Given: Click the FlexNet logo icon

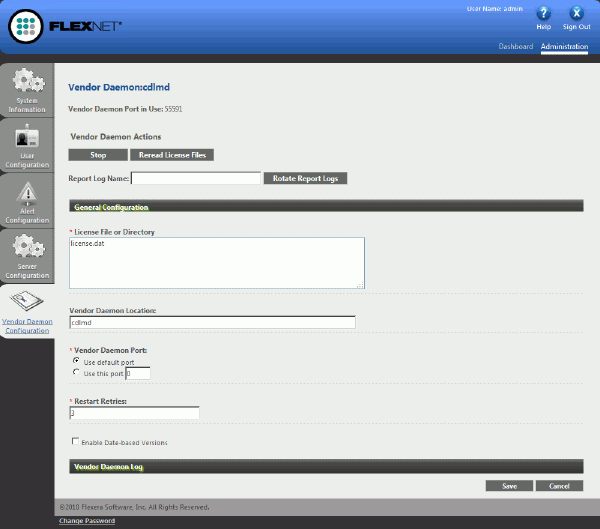Looking at the screenshot, I should 29,25.
